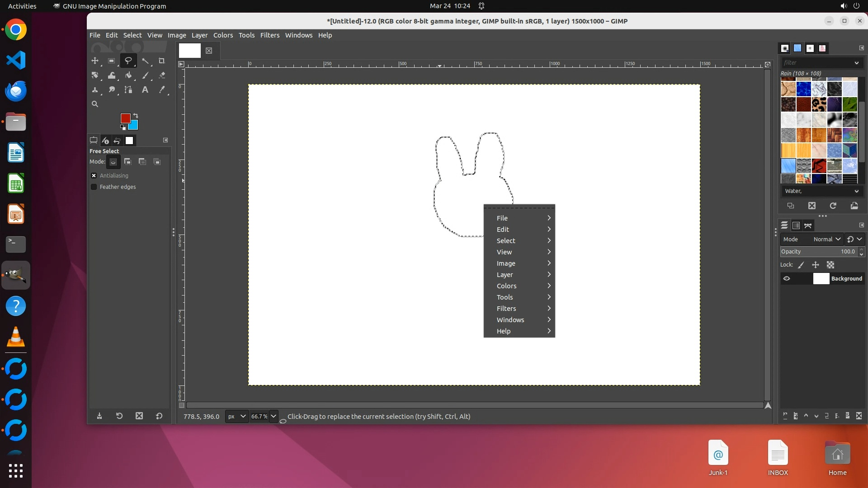868x488 pixels.
Task: Pick the Color Picker eyedropper tool
Action: 162,90
